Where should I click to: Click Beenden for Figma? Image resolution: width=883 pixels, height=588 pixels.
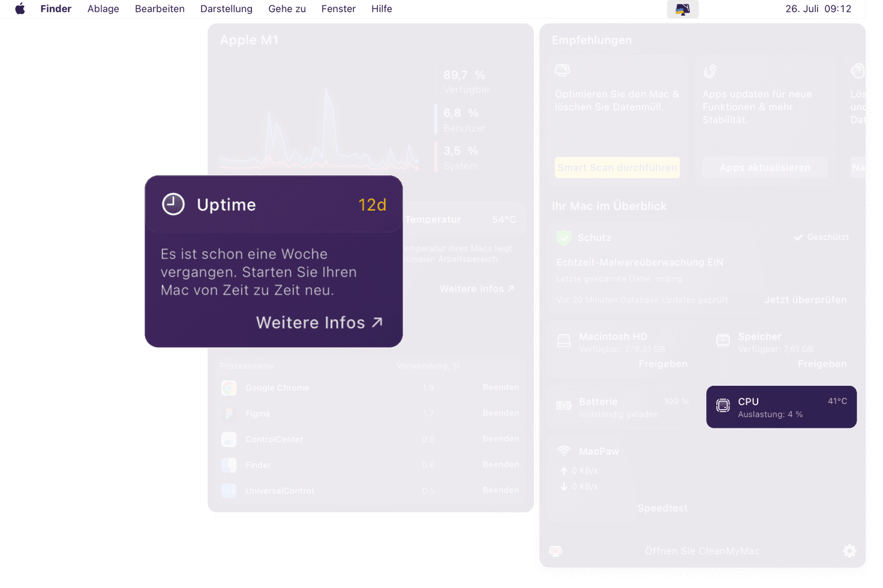(x=501, y=413)
